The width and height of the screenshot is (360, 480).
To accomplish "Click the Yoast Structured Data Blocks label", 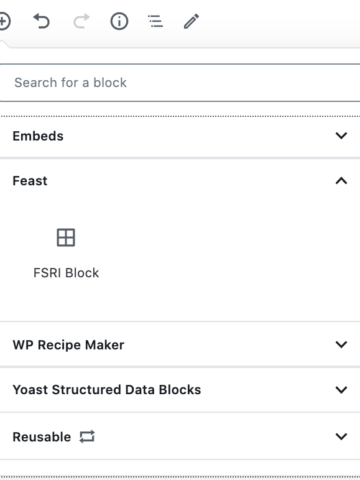I will tap(107, 390).
